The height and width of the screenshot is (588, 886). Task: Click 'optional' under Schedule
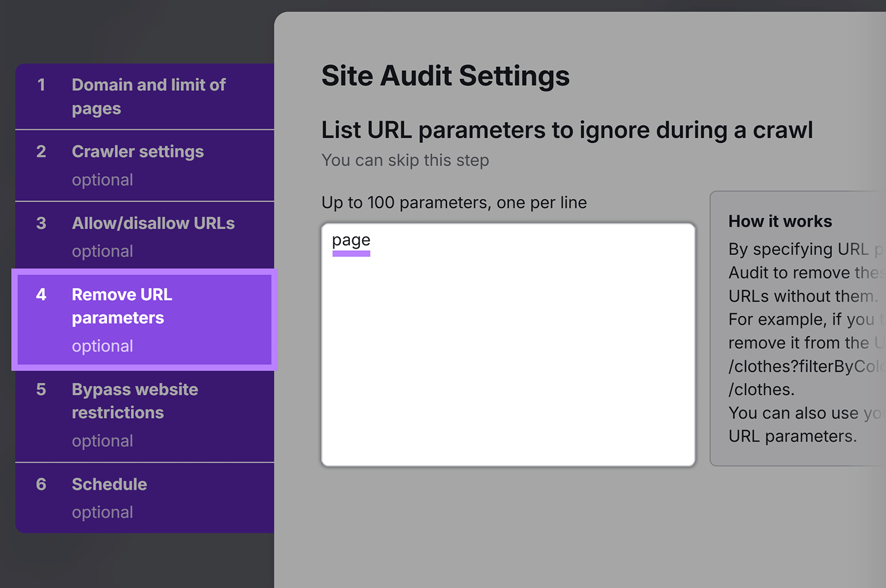[102, 512]
